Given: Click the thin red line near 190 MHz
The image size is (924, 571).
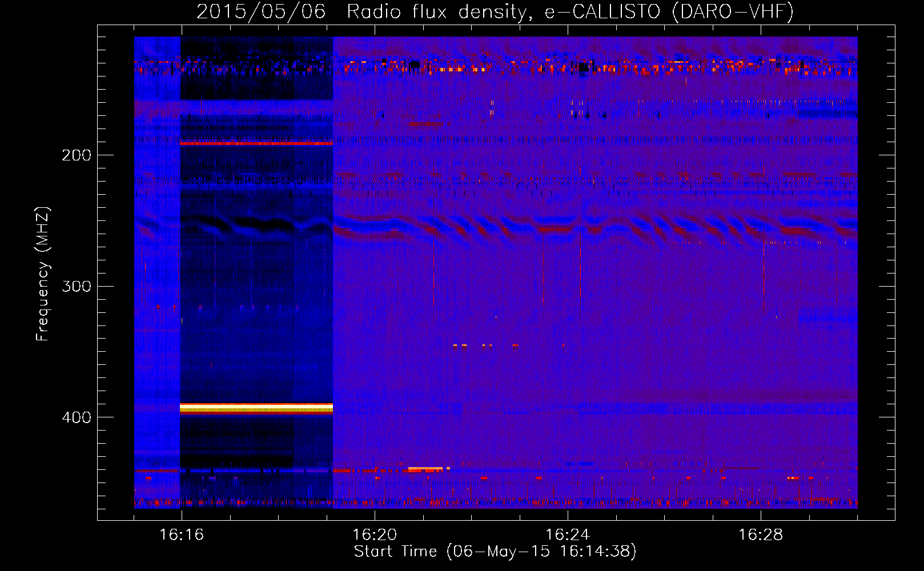Looking at the screenshot, I should click(256, 143).
